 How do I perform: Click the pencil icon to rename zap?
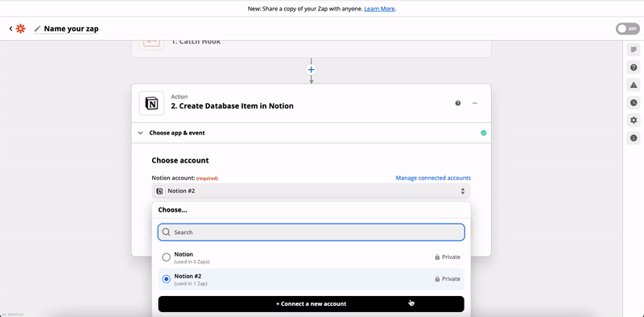(x=37, y=29)
